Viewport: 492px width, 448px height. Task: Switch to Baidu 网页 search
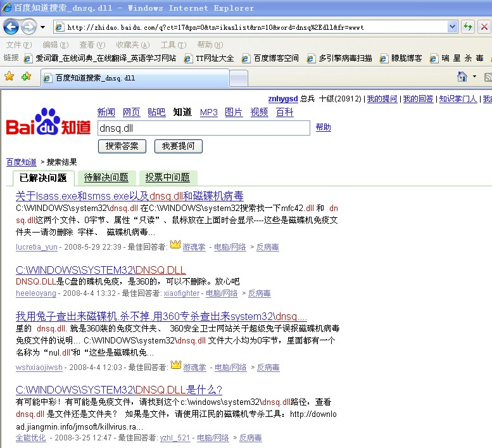click(x=132, y=112)
